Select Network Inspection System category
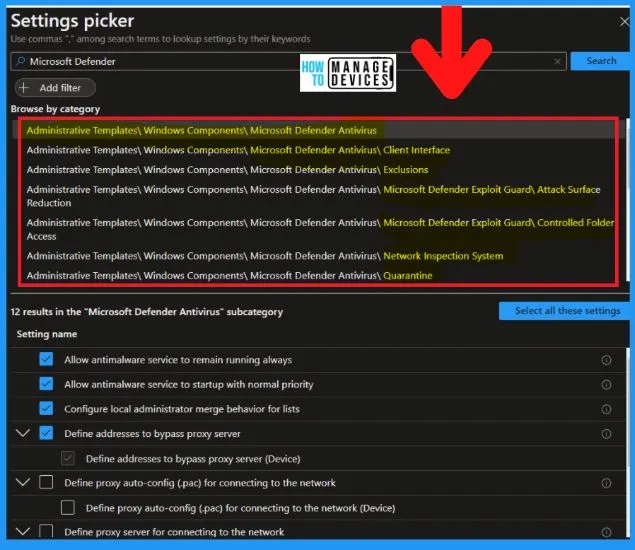Viewport: 635px width, 550px height. pyautogui.click(x=265, y=256)
